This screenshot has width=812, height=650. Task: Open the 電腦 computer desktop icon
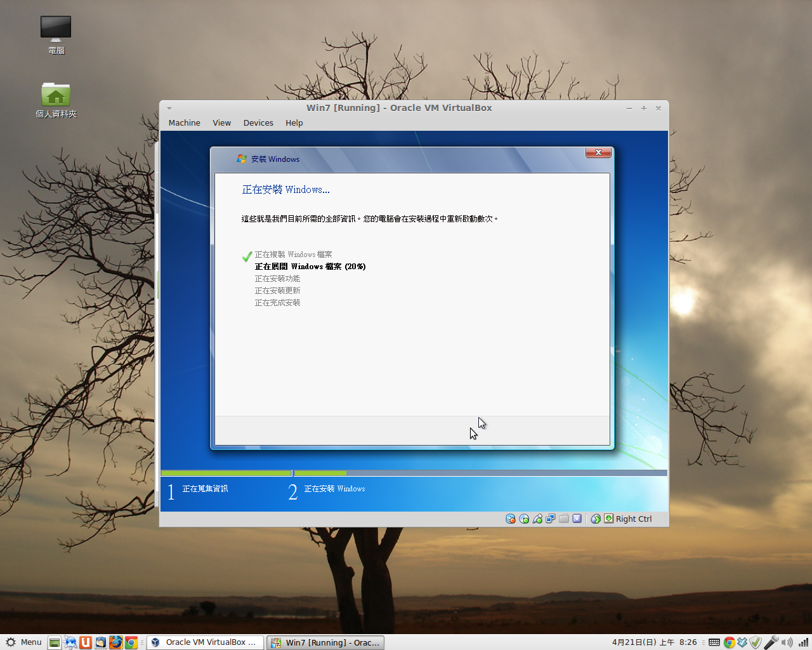[x=56, y=35]
